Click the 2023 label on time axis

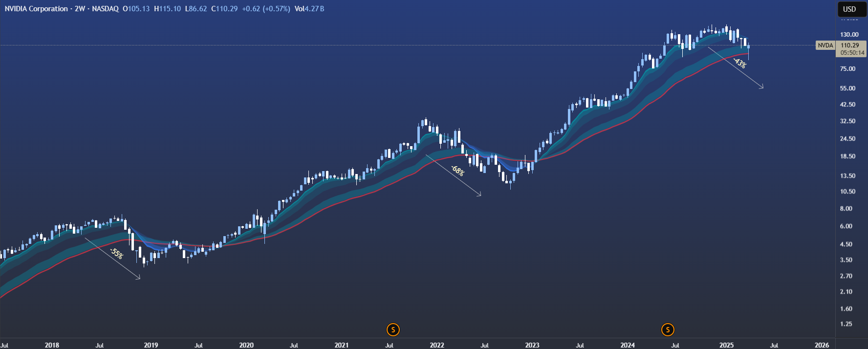(532, 345)
